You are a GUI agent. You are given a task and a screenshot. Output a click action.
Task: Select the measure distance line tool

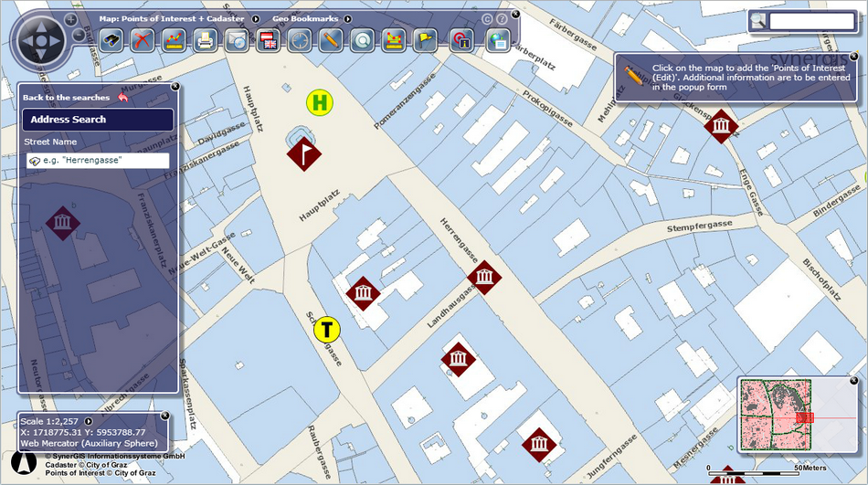point(174,41)
